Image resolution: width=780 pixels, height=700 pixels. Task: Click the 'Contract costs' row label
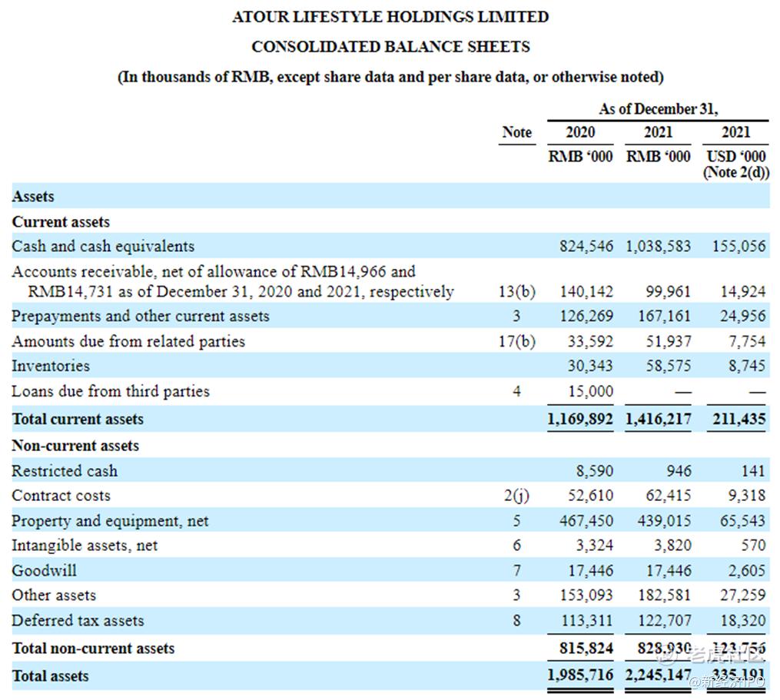tap(61, 496)
